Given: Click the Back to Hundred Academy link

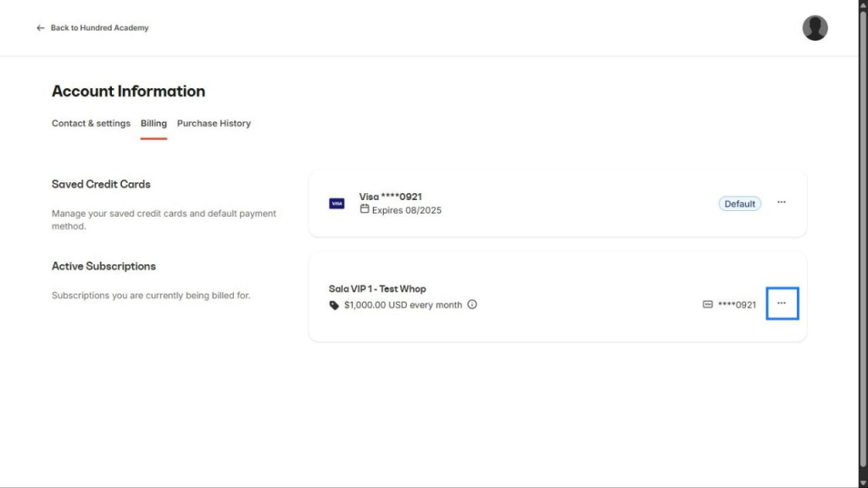Looking at the screenshot, I should [x=99, y=28].
